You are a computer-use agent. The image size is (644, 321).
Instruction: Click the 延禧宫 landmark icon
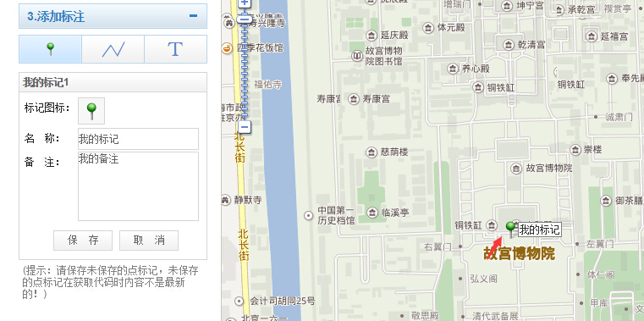coord(592,36)
